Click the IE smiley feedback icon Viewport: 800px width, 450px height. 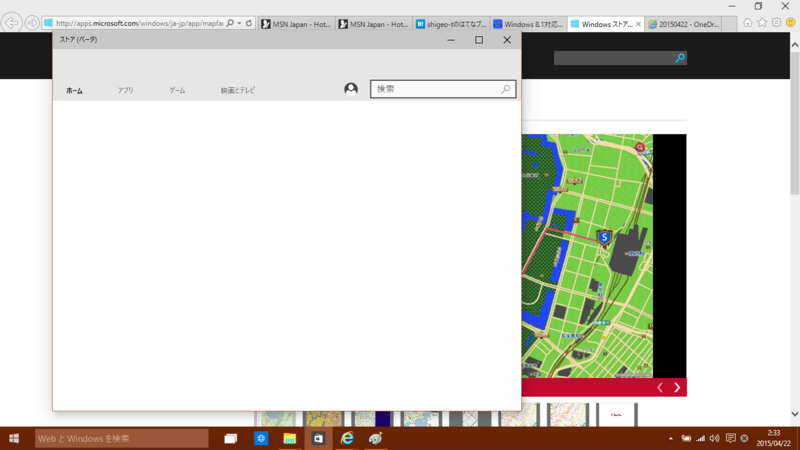tap(790, 23)
